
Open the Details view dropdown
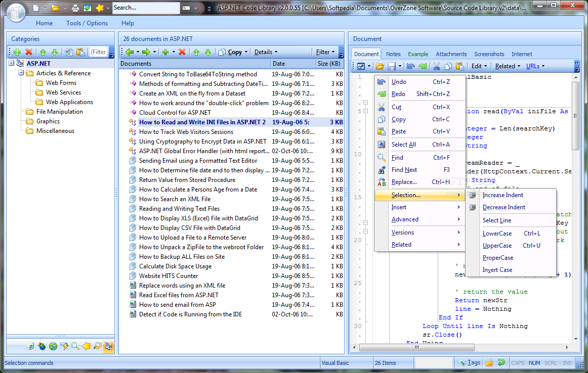point(266,52)
